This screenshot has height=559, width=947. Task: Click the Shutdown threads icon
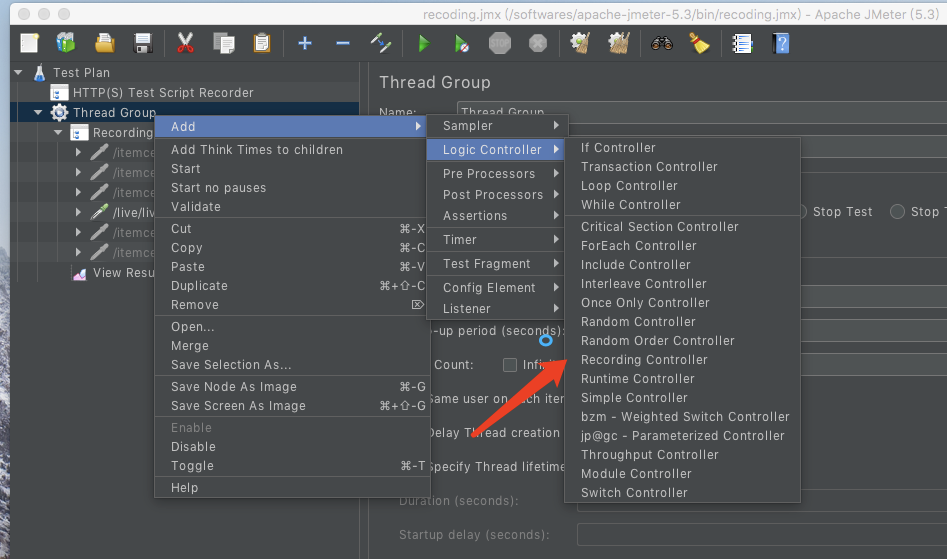pyautogui.click(x=538, y=43)
